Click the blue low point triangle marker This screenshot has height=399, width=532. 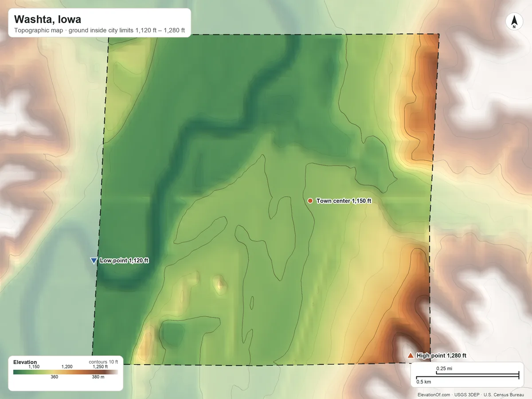click(x=94, y=261)
